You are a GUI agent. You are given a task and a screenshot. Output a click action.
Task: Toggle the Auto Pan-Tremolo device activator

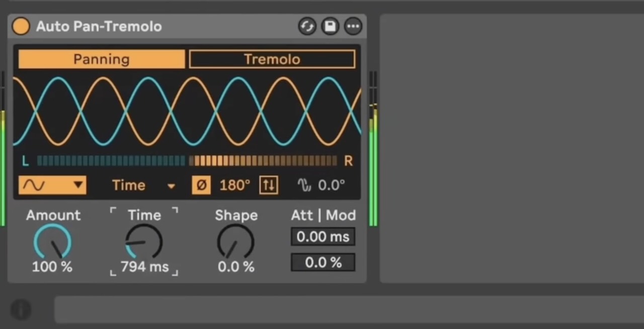coord(21,26)
